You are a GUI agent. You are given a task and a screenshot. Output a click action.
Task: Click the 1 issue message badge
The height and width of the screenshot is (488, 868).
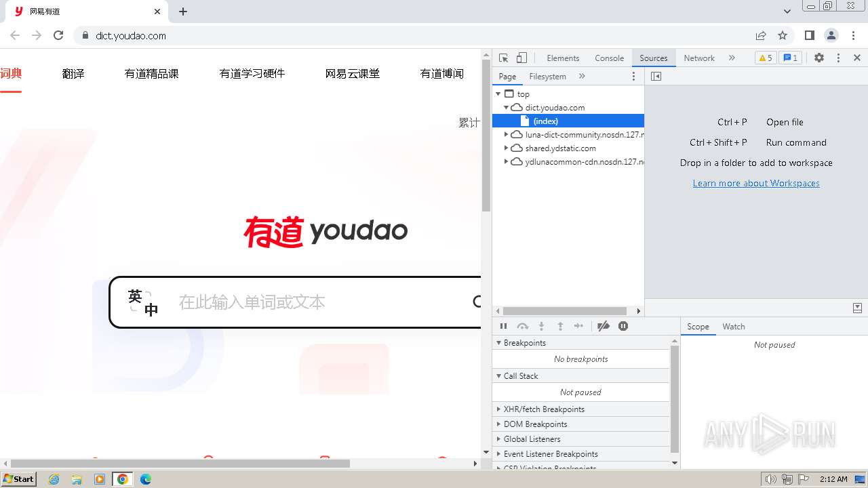(x=790, y=58)
